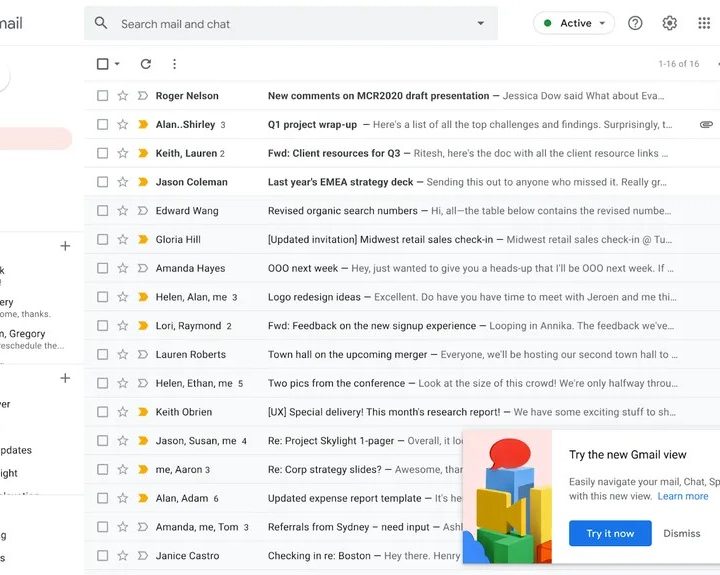
Task: Select checkbox for Helen, Ethan, me email
Action: pos(102,383)
